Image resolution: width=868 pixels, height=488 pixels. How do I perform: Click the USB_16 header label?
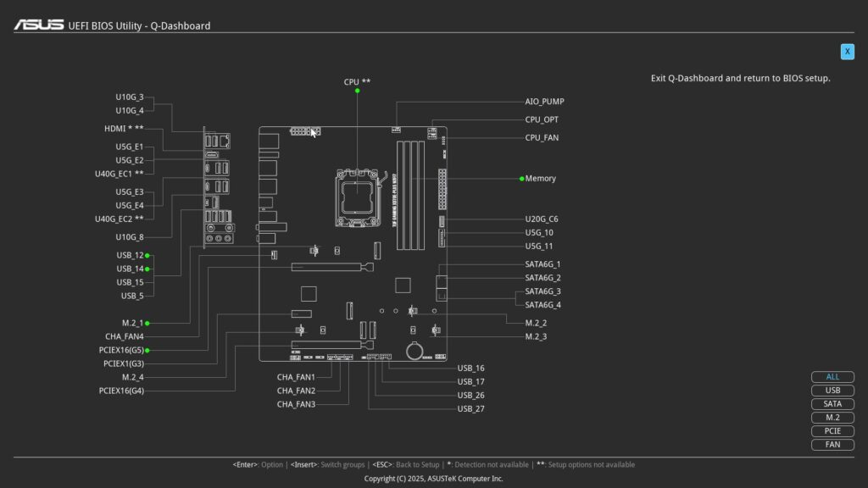(x=470, y=369)
